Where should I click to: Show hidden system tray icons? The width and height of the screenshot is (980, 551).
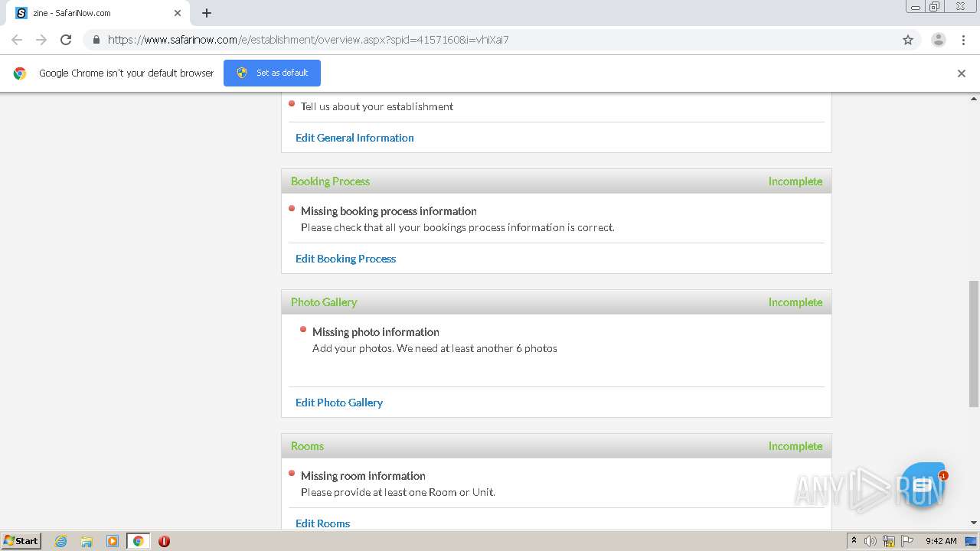pyautogui.click(x=854, y=541)
